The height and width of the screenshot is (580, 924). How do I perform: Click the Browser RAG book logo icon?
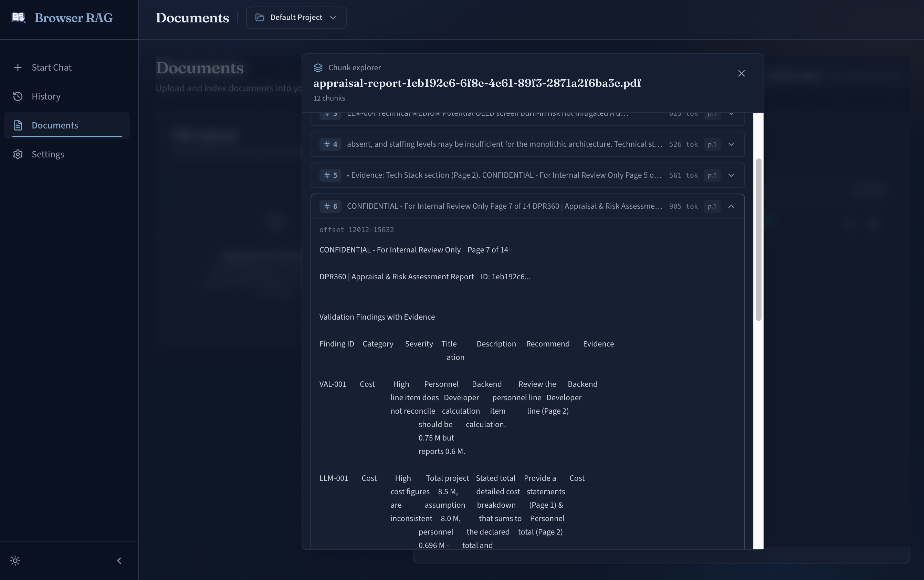tap(18, 18)
